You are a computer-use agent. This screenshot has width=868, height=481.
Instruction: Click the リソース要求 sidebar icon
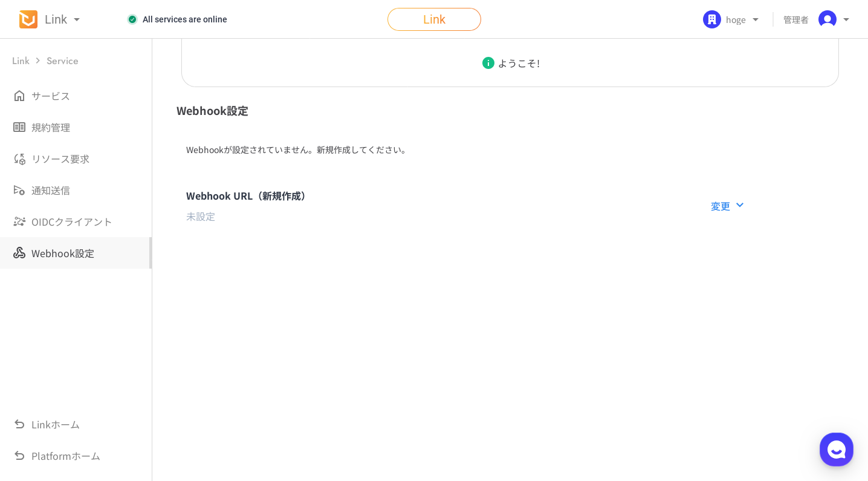tap(19, 159)
